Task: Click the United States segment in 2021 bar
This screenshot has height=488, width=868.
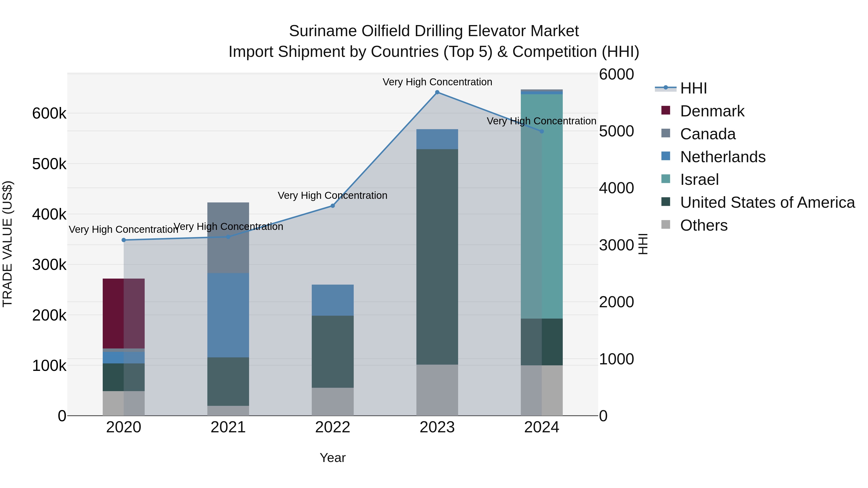Action: click(228, 381)
